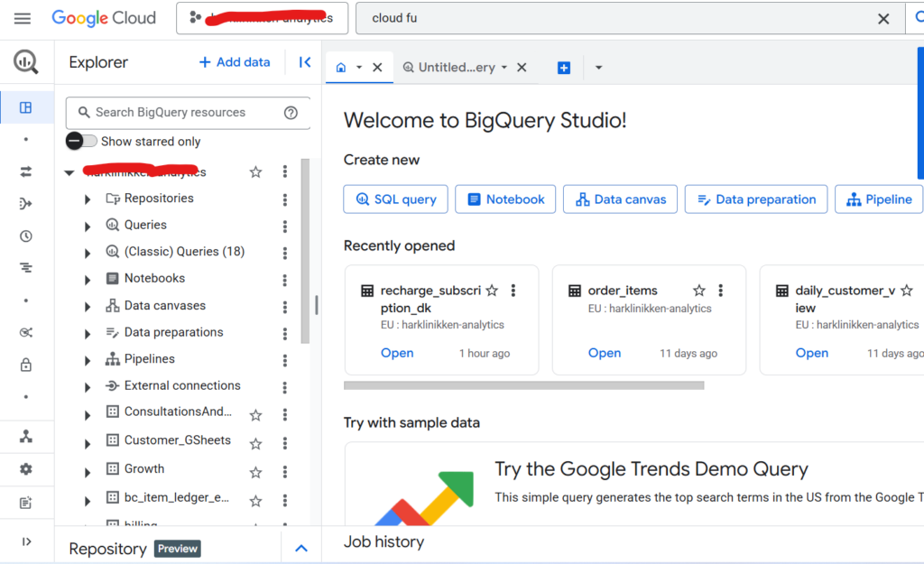The height and width of the screenshot is (564, 924).
Task: Open Scheduled queries clock icon in sidebar
Action: pos(25,236)
